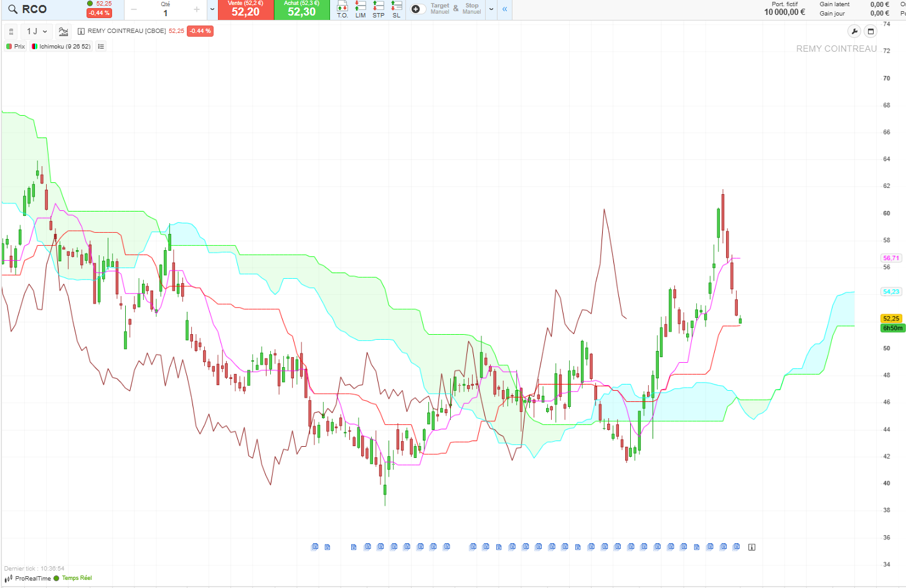Click the green Achat 52,30 buy button

pyautogui.click(x=301, y=10)
